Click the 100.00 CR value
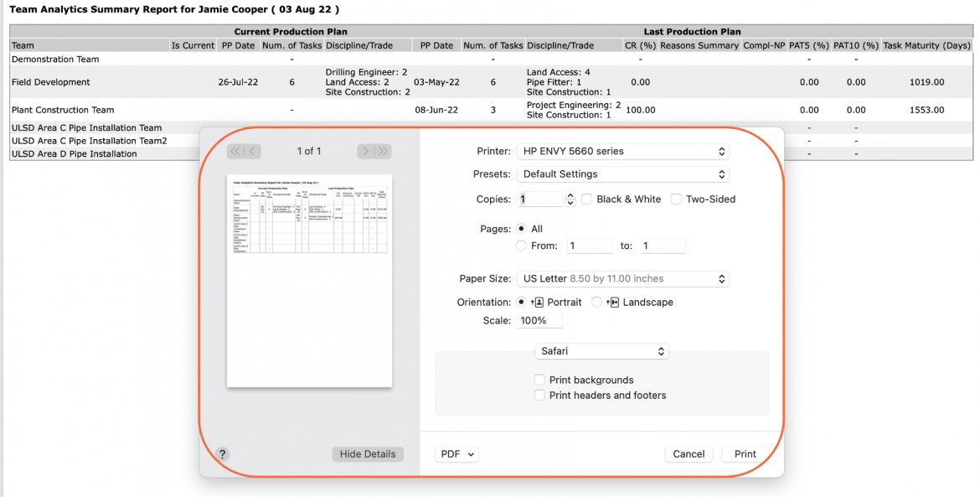The width and height of the screenshot is (980, 497). click(641, 110)
